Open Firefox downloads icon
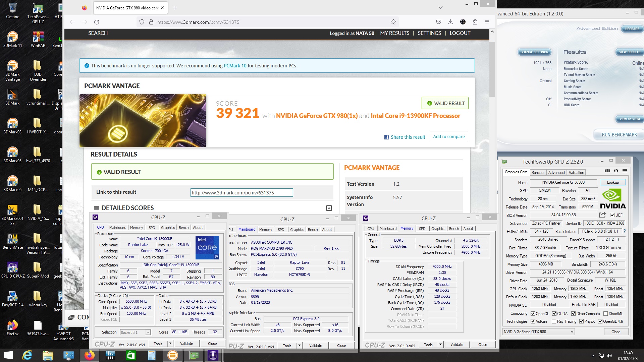 450,22
